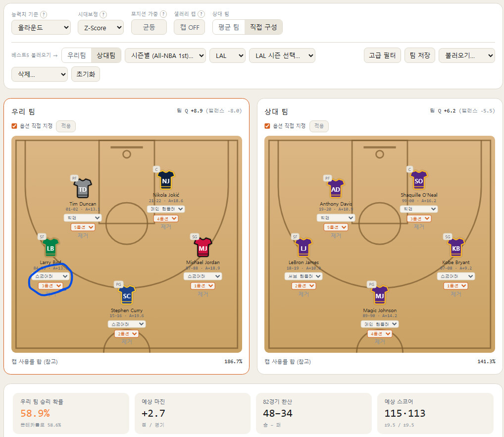Click 적용 button in 우리 팀 panel
Image resolution: width=504 pixels, height=437 pixels.
click(66, 126)
